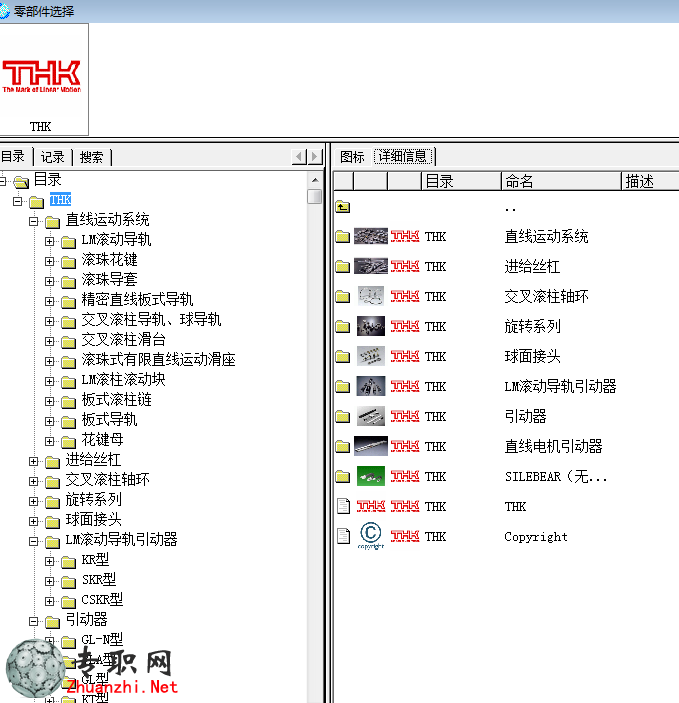
Task: Expand the 交叉滚柱滑台 tree node
Action: click(49, 341)
